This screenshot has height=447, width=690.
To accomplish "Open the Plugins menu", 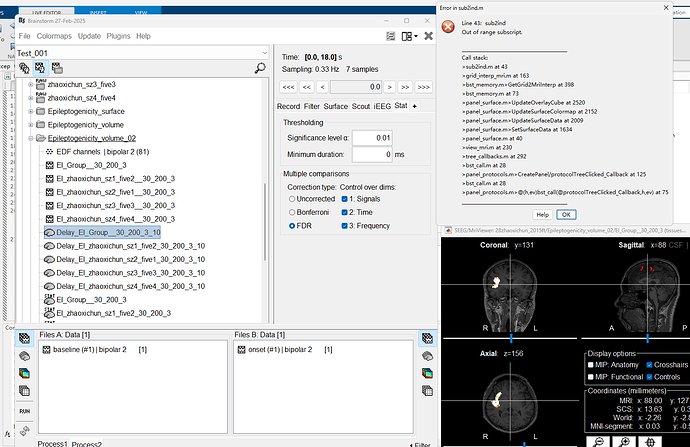I will pyautogui.click(x=118, y=36).
